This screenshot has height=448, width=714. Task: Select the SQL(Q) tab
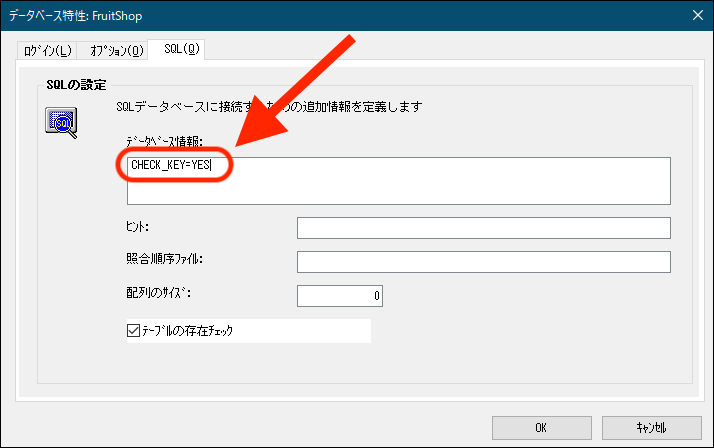pyautogui.click(x=182, y=49)
